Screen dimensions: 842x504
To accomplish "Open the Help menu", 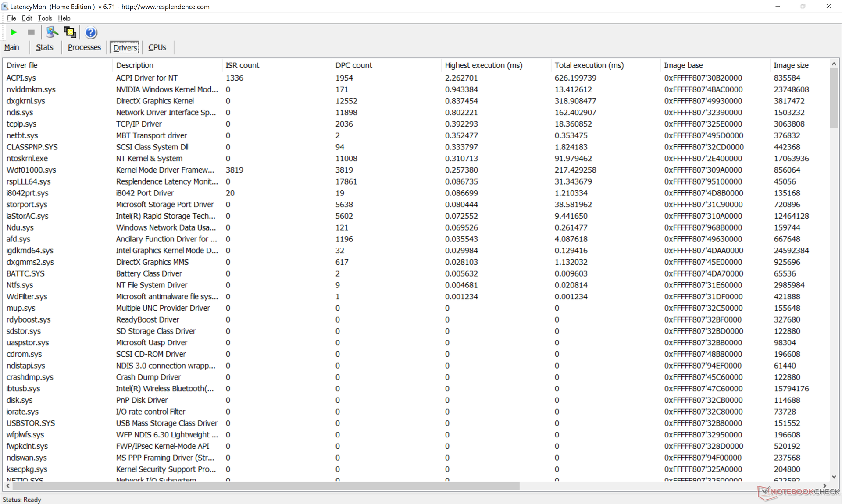I will point(64,18).
